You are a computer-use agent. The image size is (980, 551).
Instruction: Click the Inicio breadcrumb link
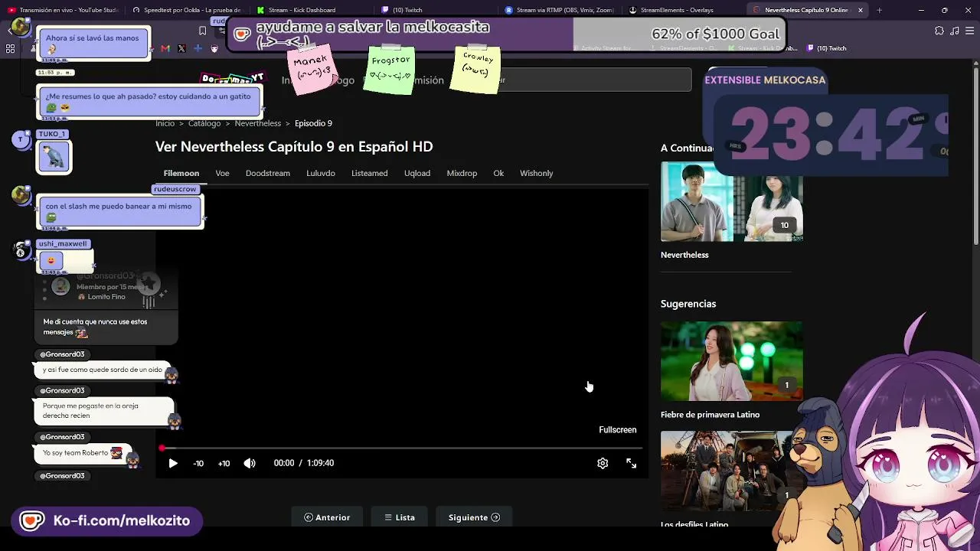coord(165,123)
